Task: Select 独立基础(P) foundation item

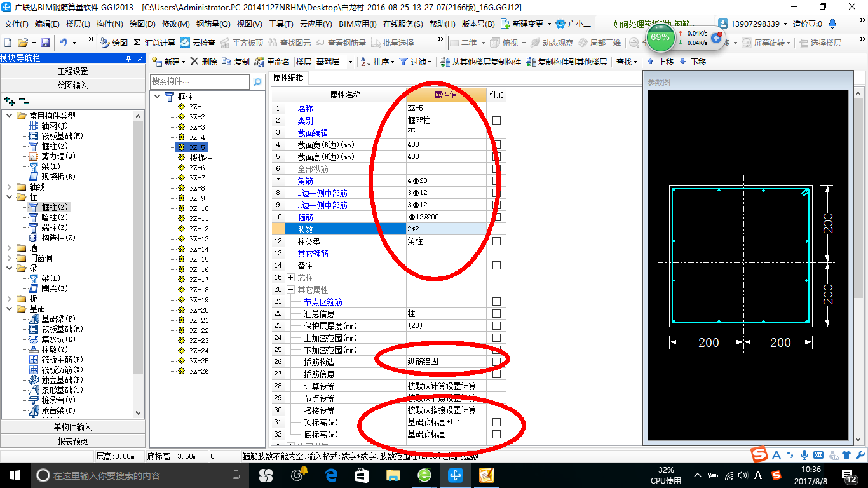Action: point(56,380)
